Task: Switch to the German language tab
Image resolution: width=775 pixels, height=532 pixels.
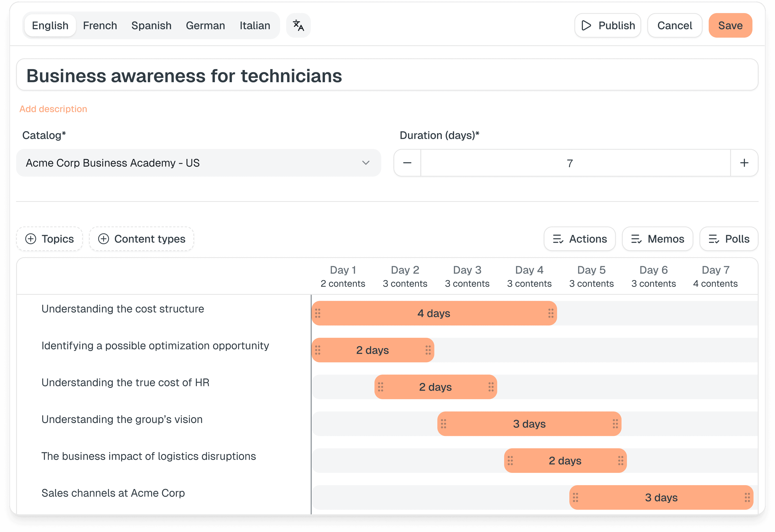Action: tap(205, 25)
